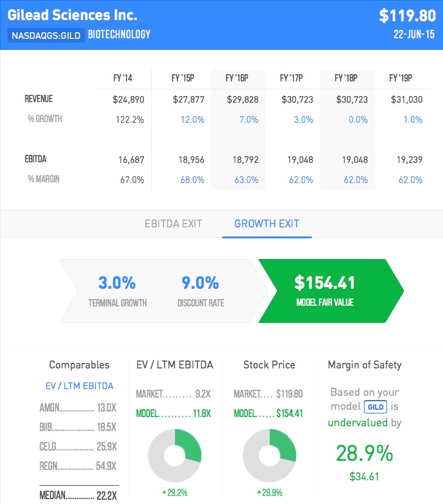Select the FY '17P column header
This screenshot has width=443, height=504.
pyautogui.click(x=291, y=78)
